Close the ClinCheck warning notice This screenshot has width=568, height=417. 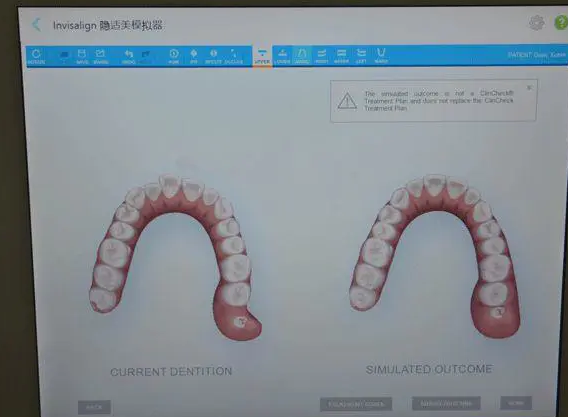coord(529,87)
